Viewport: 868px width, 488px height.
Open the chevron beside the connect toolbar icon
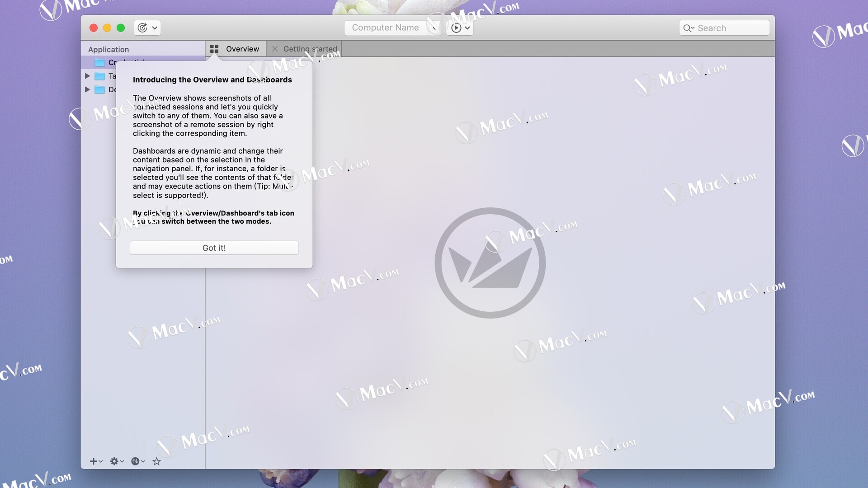154,28
